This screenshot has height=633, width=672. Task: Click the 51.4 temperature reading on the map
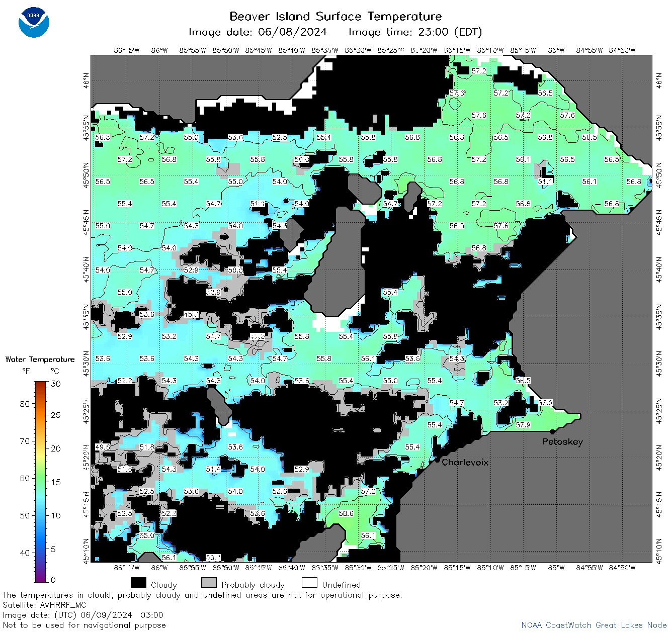(x=213, y=469)
